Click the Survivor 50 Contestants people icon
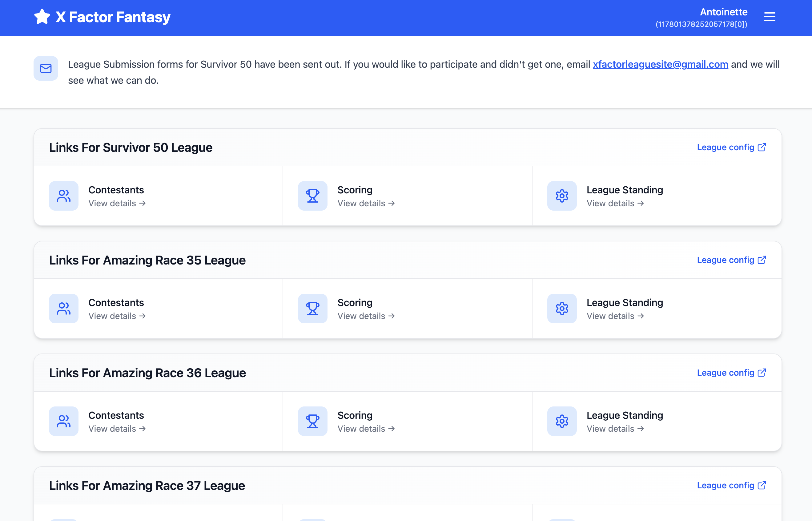The image size is (812, 521). coord(64,196)
